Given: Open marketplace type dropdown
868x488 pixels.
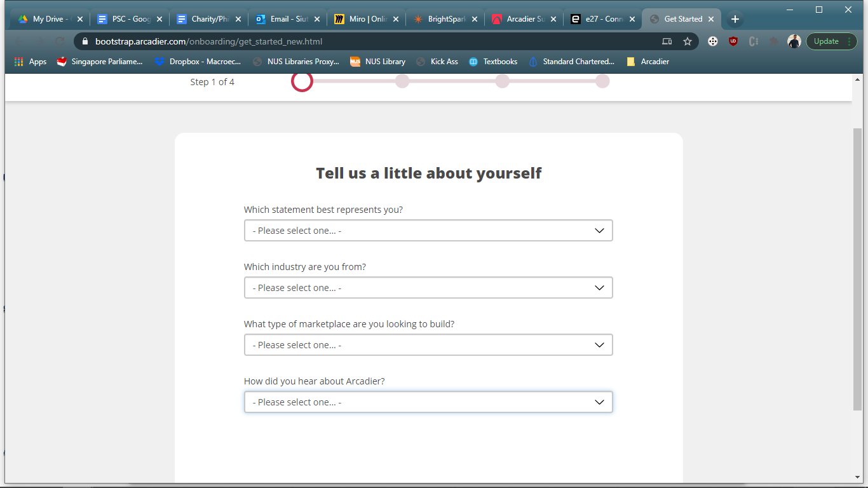Looking at the screenshot, I should [428, 345].
